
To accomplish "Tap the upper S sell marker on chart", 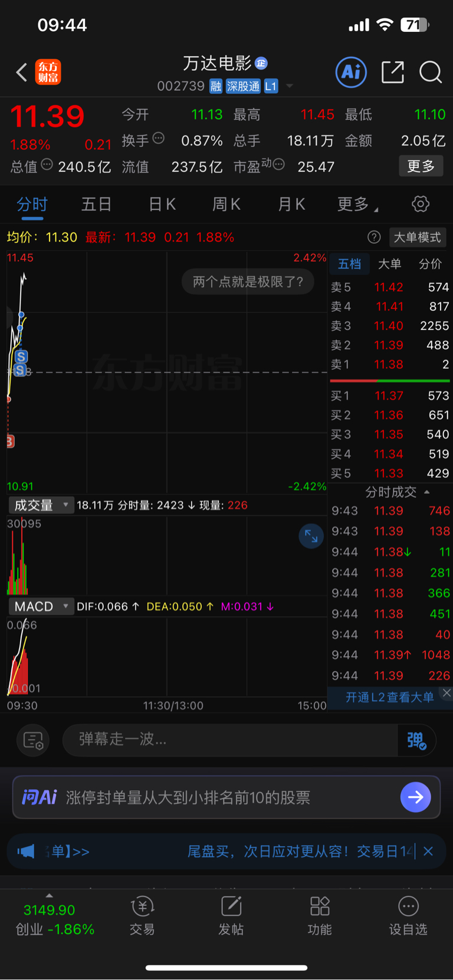I will point(21,357).
